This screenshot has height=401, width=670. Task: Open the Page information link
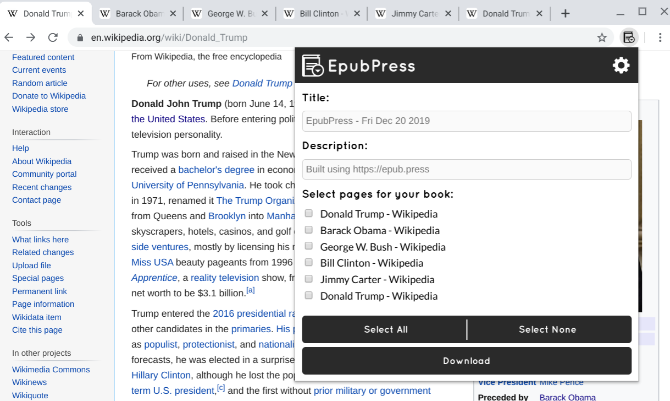(43, 304)
